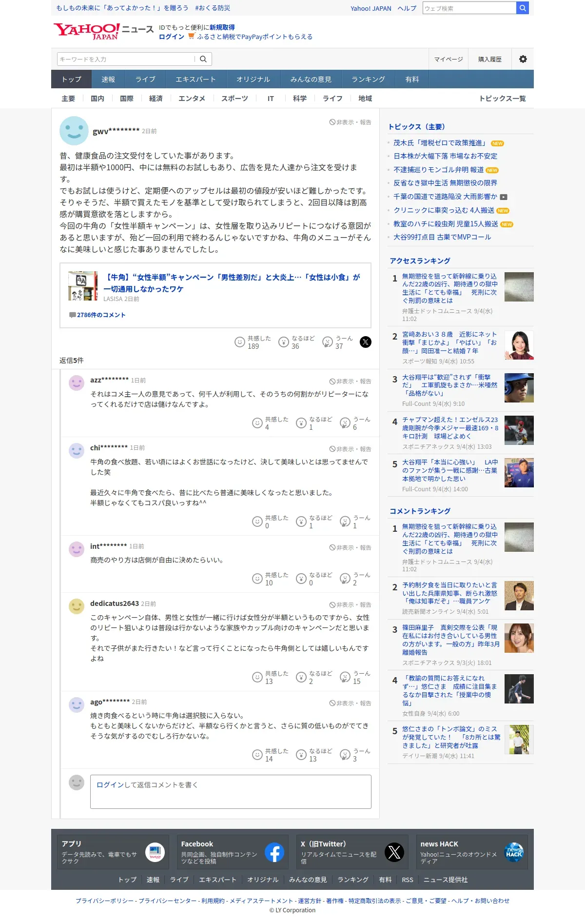The width and height of the screenshot is (585, 924).
Task: Click 共感した on azz's reply
Action: [257, 423]
